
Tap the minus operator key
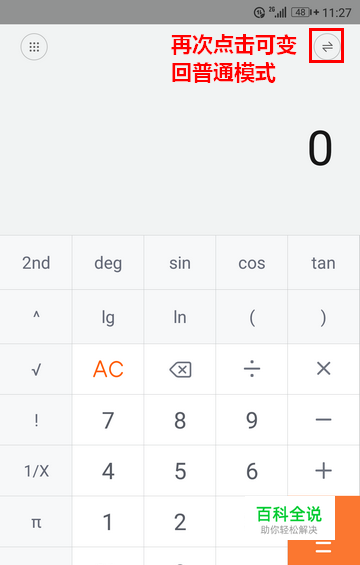[324, 420]
